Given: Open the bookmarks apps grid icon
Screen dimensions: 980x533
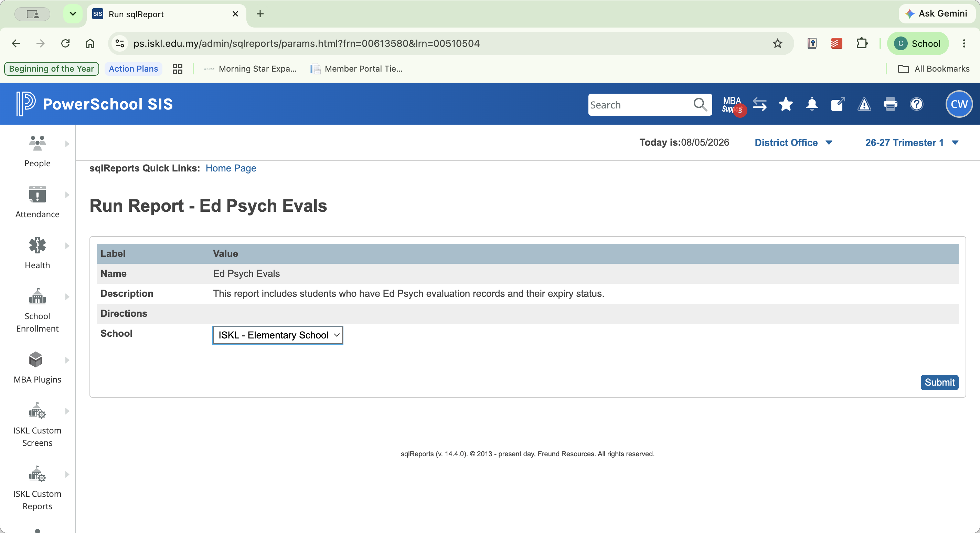Looking at the screenshot, I should tap(178, 69).
